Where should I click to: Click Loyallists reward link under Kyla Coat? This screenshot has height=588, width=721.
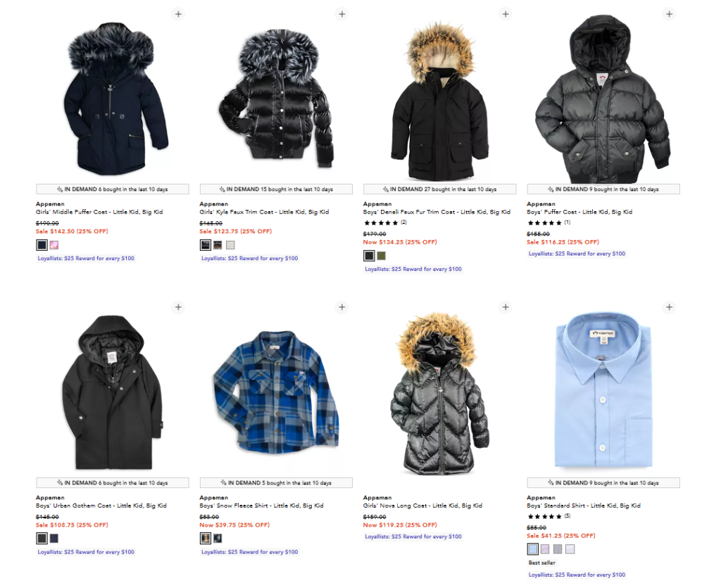tap(250, 258)
